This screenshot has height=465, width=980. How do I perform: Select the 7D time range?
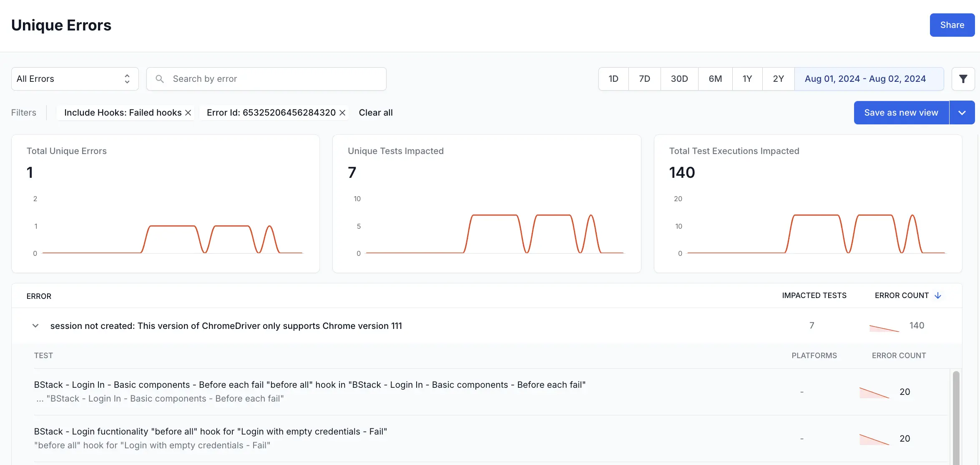point(644,79)
